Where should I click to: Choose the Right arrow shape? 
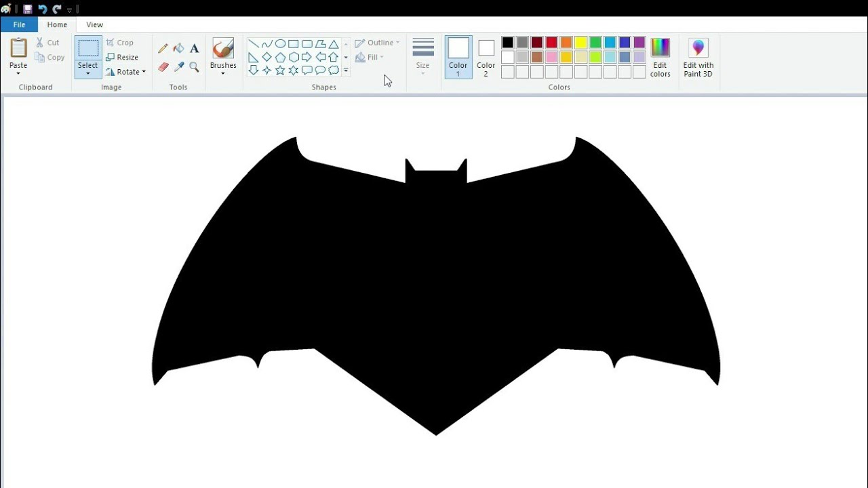[307, 57]
